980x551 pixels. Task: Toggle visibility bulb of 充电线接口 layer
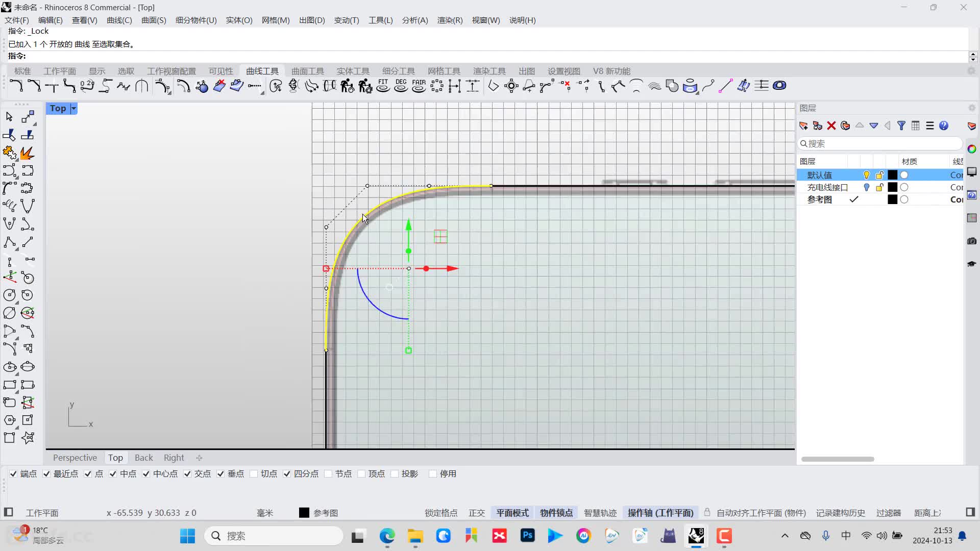click(x=866, y=187)
